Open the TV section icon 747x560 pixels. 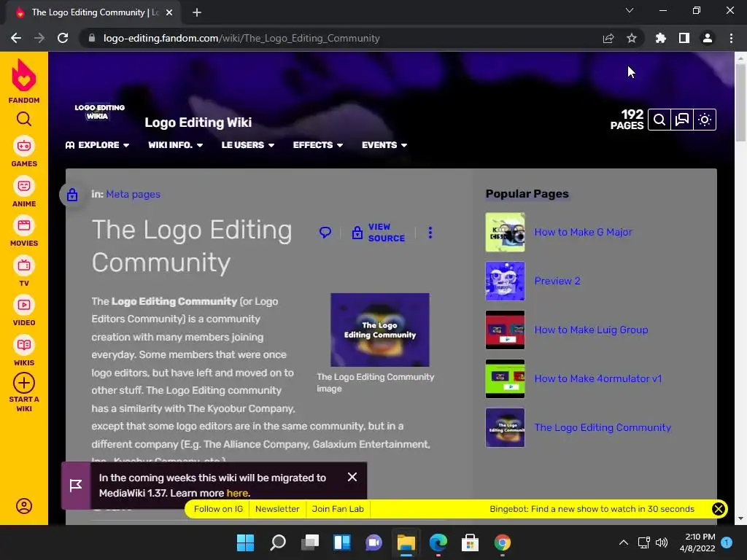[x=24, y=265]
